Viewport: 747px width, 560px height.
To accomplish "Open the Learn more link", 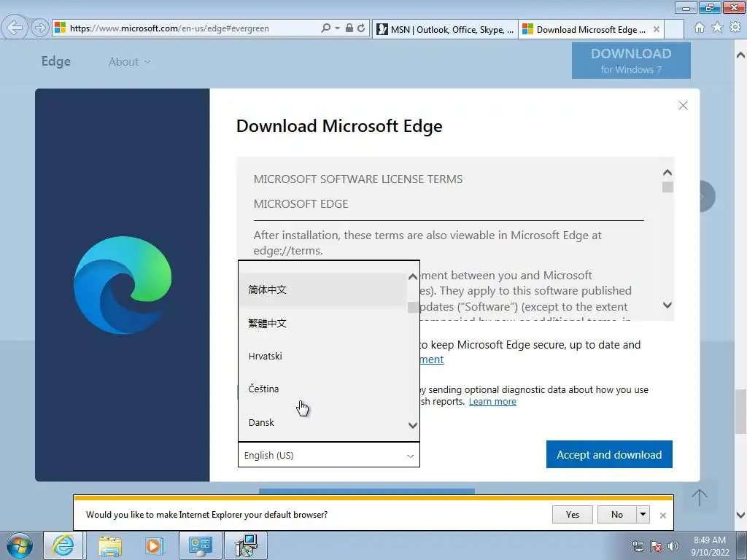I will tap(492, 402).
